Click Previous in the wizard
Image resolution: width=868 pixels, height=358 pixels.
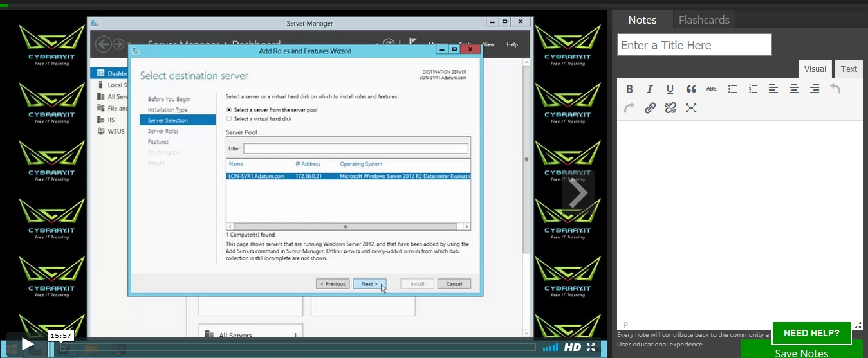[x=333, y=283]
